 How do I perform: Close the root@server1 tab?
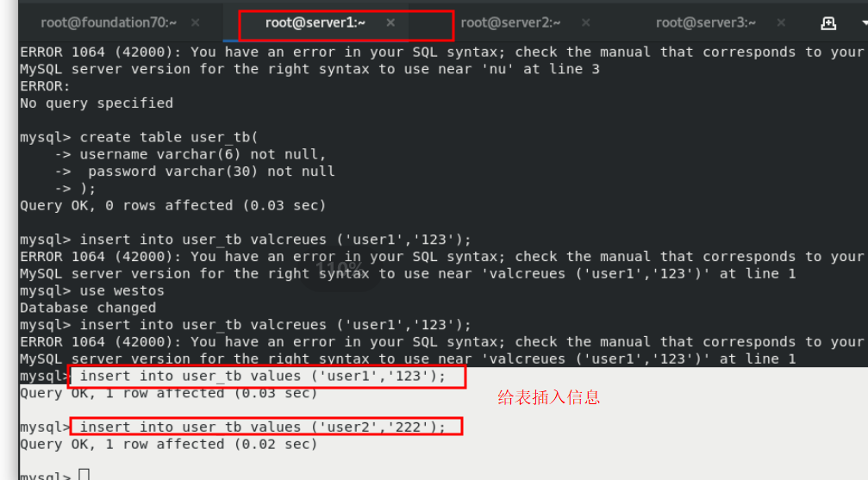pos(390,22)
